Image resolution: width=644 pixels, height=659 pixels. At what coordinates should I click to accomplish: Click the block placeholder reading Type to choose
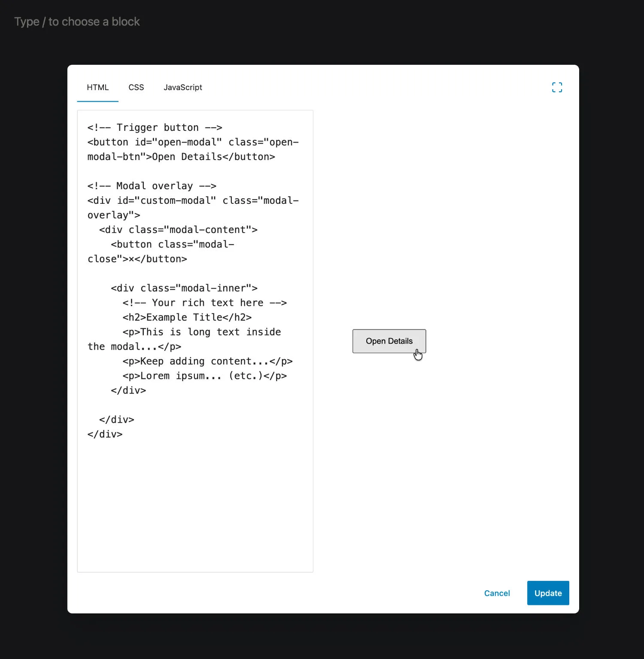pos(77,21)
